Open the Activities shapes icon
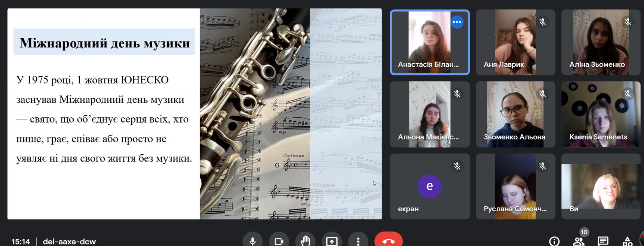 tap(627, 241)
